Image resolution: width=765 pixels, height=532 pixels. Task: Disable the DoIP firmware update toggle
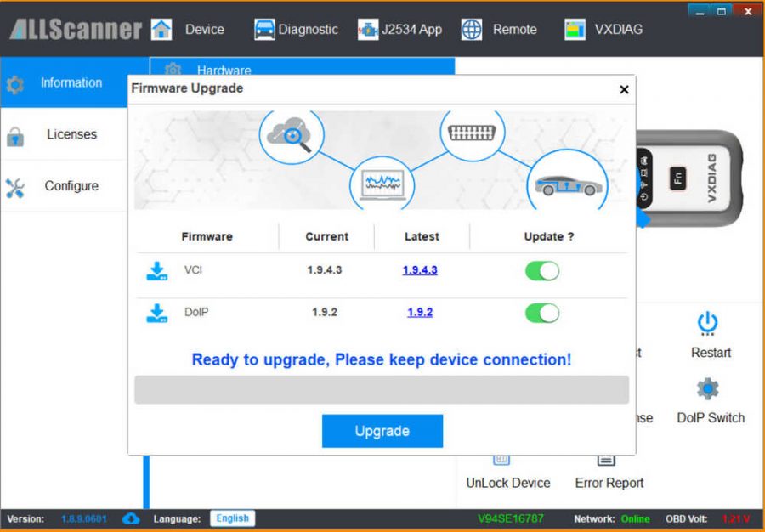(542, 313)
